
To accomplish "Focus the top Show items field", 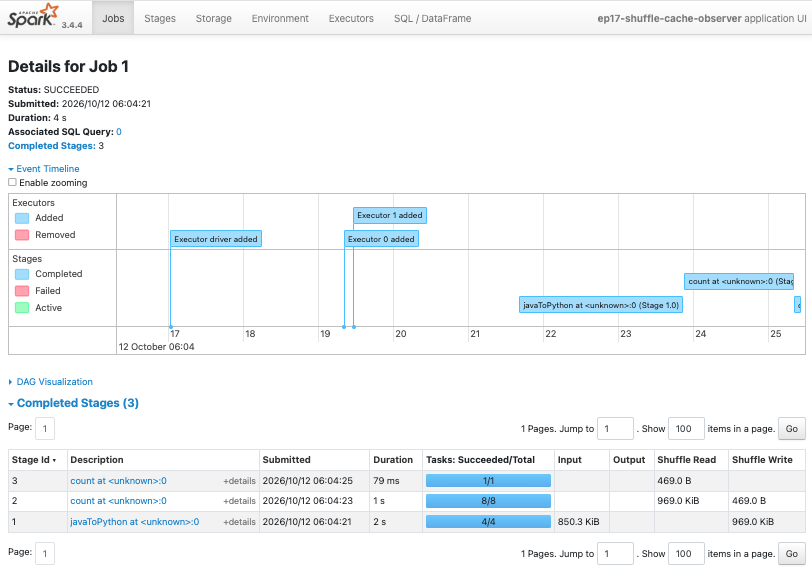I will click(686, 429).
